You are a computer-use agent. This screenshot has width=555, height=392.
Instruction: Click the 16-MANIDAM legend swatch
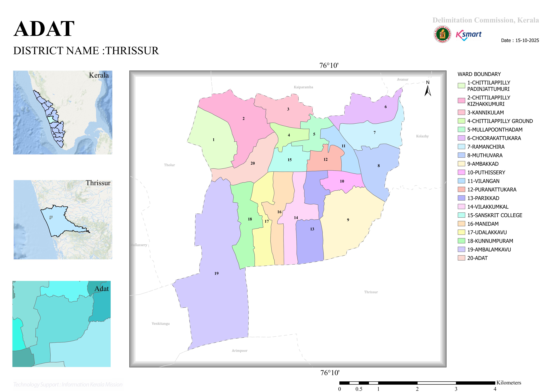click(x=461, y=224)
